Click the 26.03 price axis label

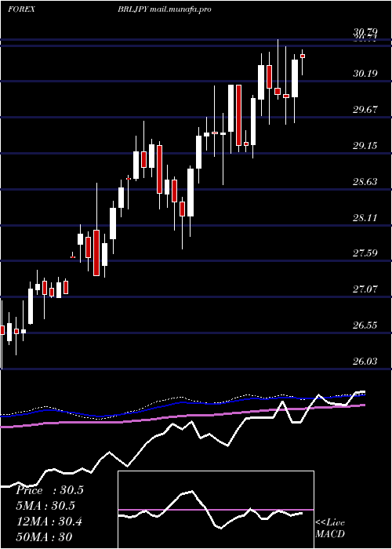(x=365, y=362)
